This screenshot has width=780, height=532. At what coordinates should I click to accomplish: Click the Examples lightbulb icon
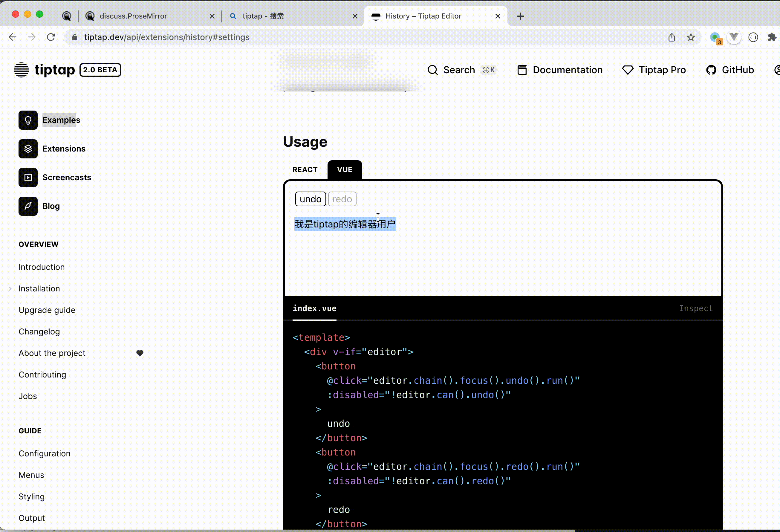click(x=28, y=120)
